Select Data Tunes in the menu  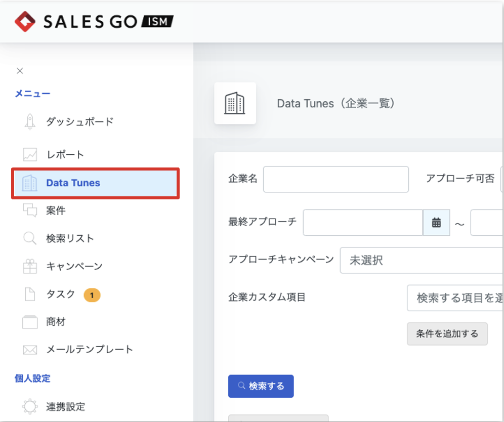click(x=96, y=183)
